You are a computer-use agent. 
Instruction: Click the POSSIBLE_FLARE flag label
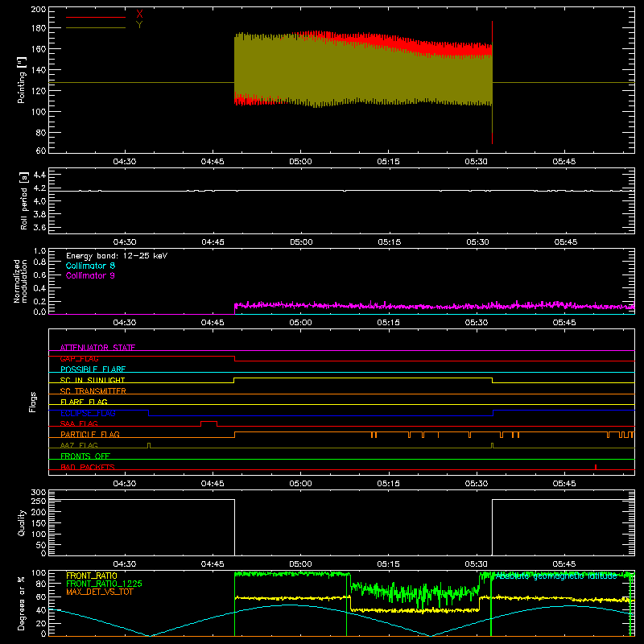[93, 369]
